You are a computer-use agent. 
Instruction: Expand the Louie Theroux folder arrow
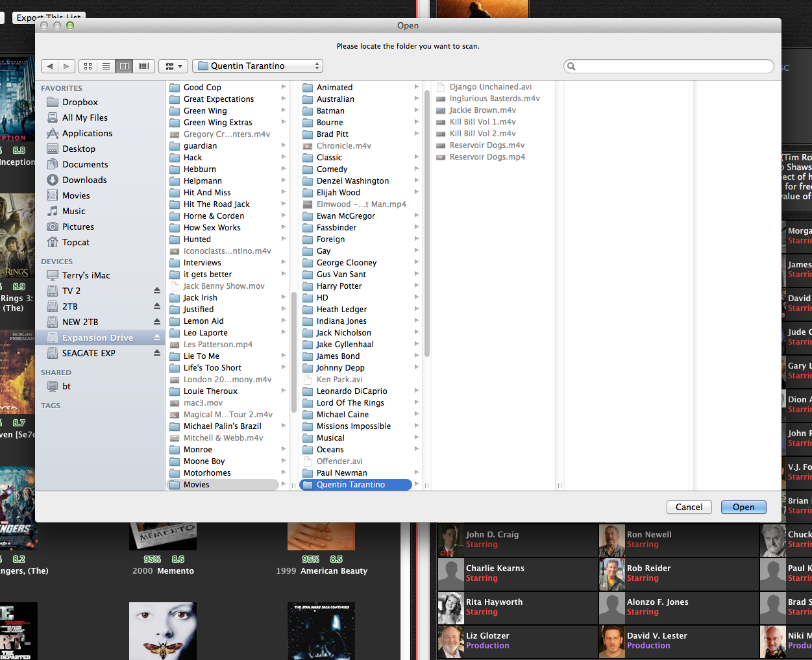(x=284, y=391)
